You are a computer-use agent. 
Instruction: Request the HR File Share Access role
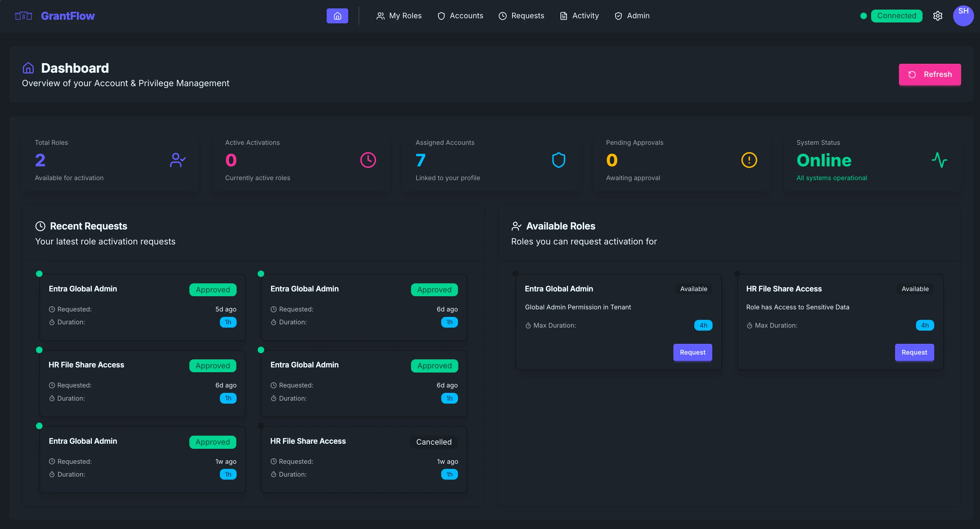click(x=914, y=352)
